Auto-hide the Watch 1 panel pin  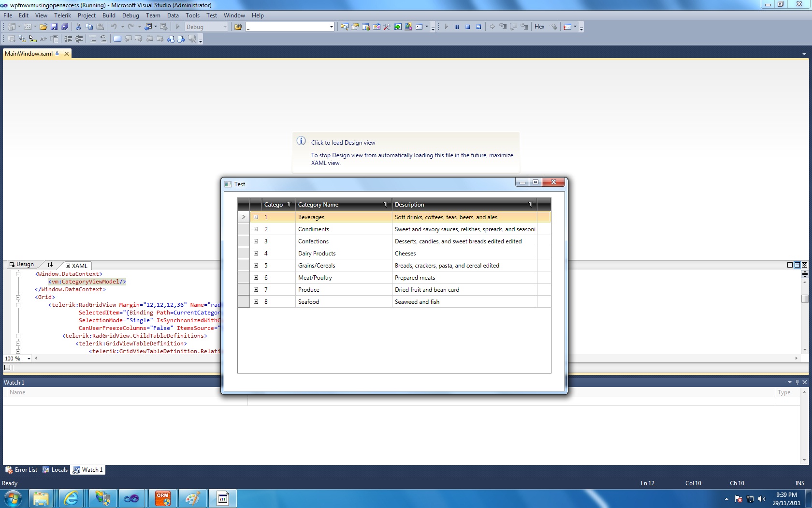pyautogui.click(x=797, y=382)
